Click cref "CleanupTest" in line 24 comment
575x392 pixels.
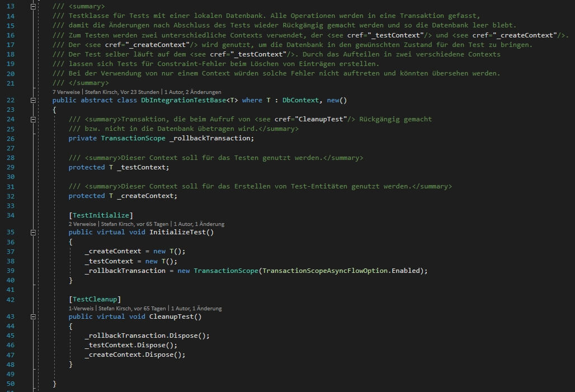tap(321, 119)
